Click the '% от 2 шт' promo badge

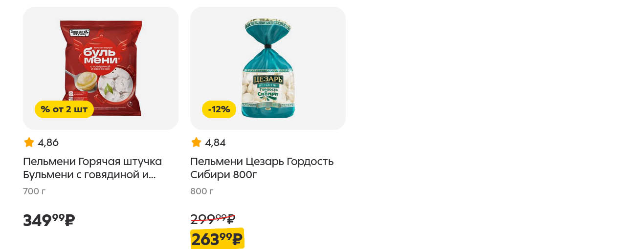click(64, 109)
